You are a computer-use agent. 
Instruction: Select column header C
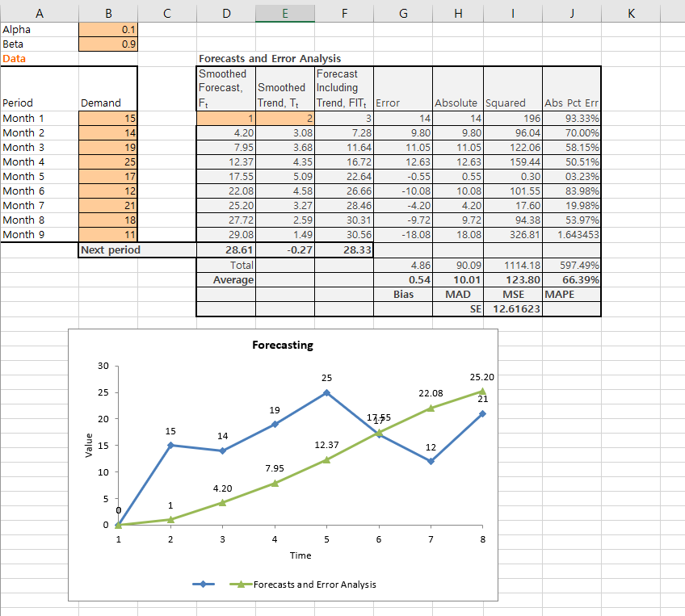tap(167, 13)
